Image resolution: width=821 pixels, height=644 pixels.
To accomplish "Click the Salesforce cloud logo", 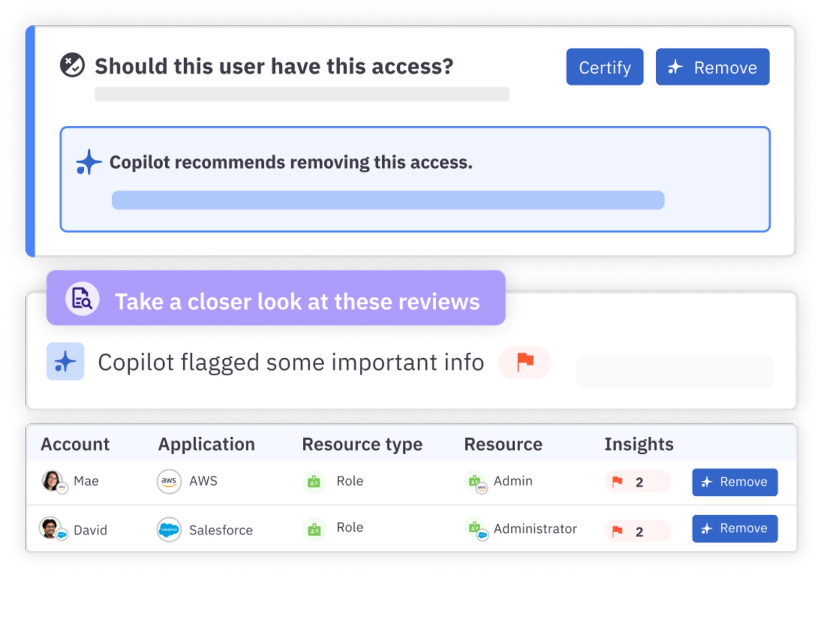I will tap(169, 529).
